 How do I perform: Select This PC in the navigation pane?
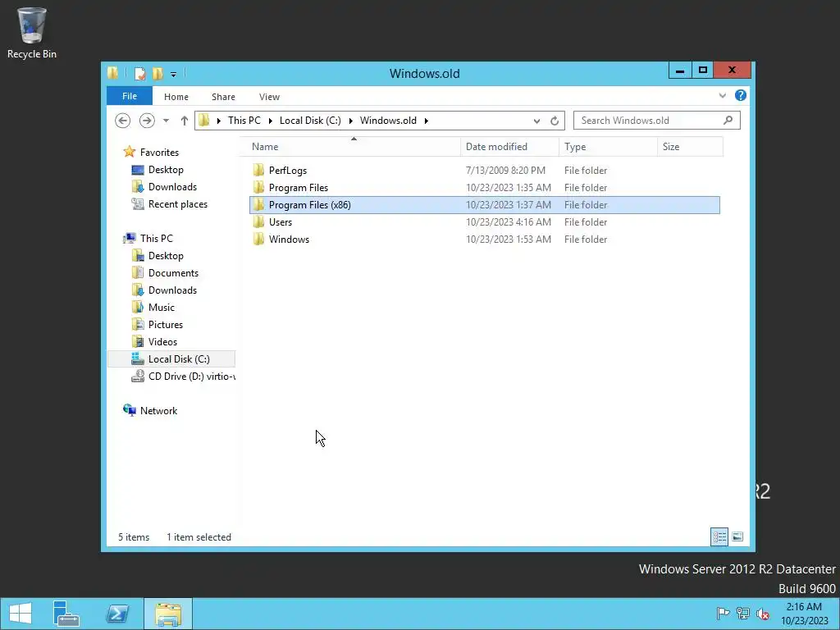click(156, 239)
